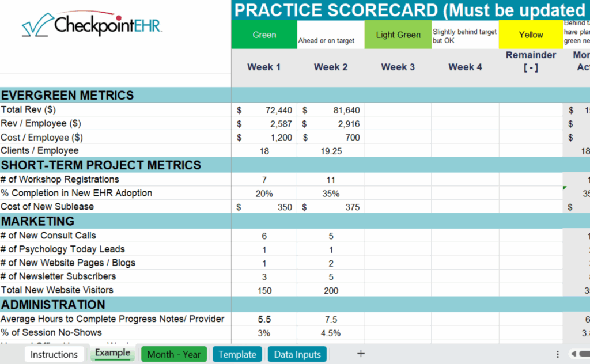Click the empty Week 3 Total Rev cell

coord(398,110)
